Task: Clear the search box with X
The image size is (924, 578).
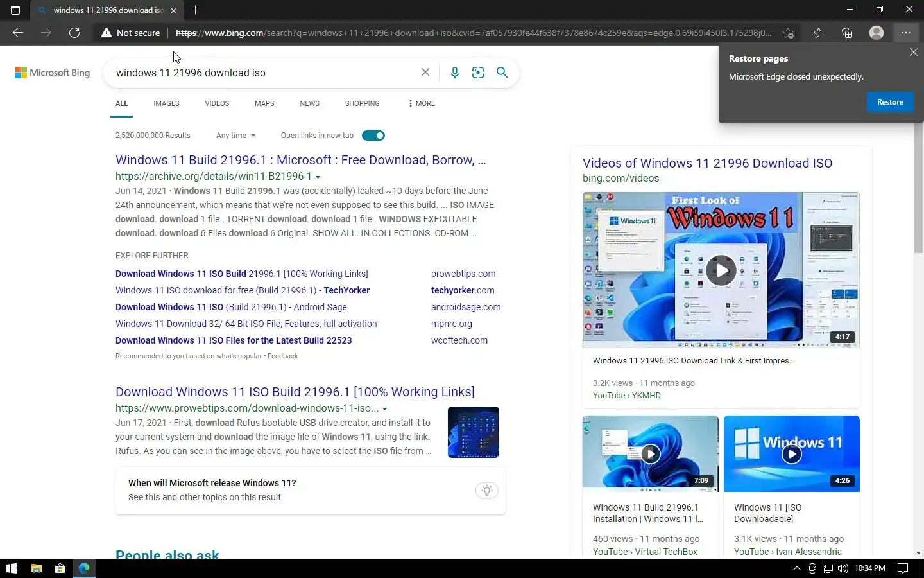Action: [x=425, y=73]
